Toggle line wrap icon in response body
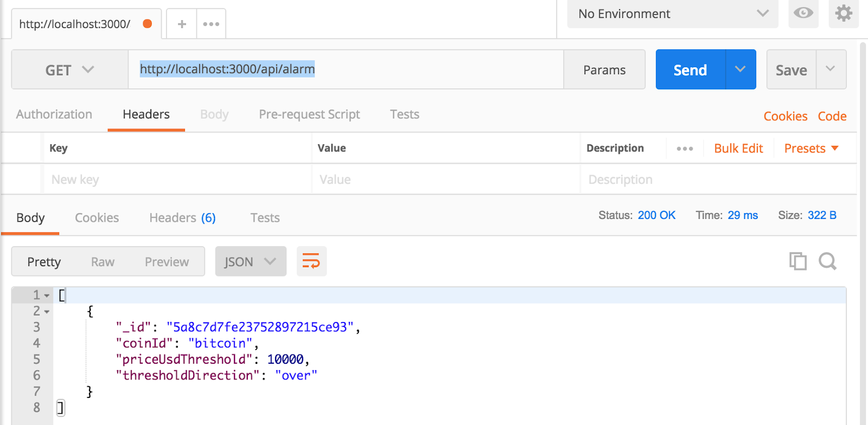Screen dimensions: 868x425 311,261
